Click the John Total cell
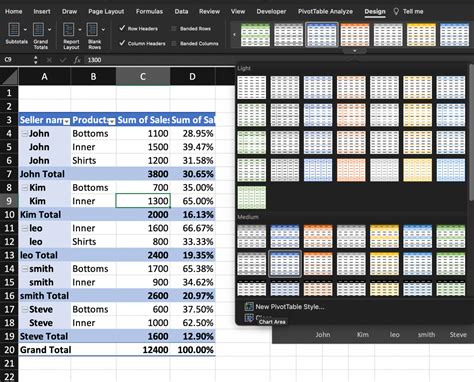The height and width of the screenshot is (382, 474). 45,174
